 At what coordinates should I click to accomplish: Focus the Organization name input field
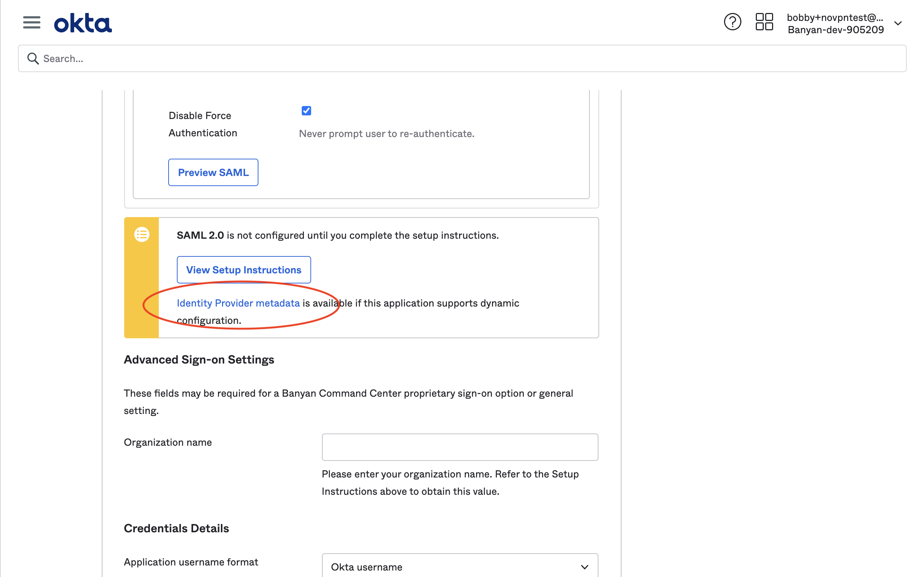(459, 447)
